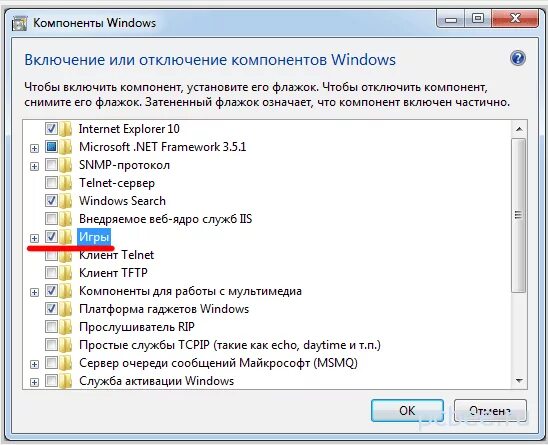Uncheck the Игры checkbox
The width and height of the screenshot is (548, 445).
[x=51, y=237]
